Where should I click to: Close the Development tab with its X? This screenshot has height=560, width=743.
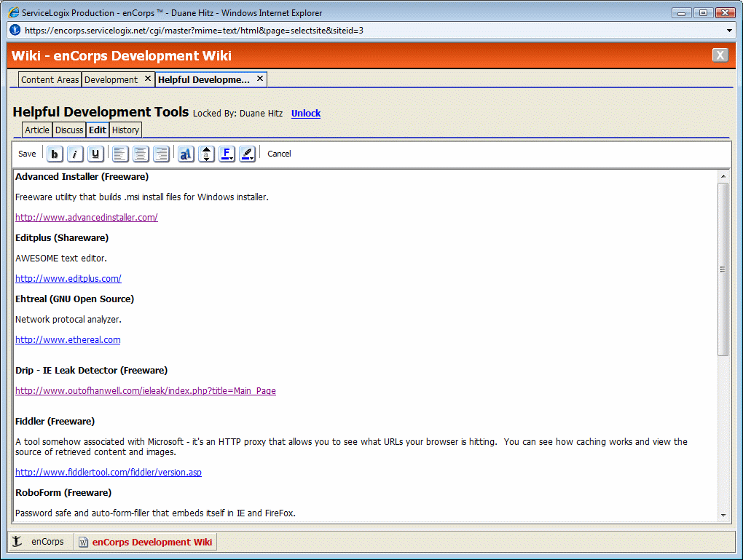click(148, 79)
